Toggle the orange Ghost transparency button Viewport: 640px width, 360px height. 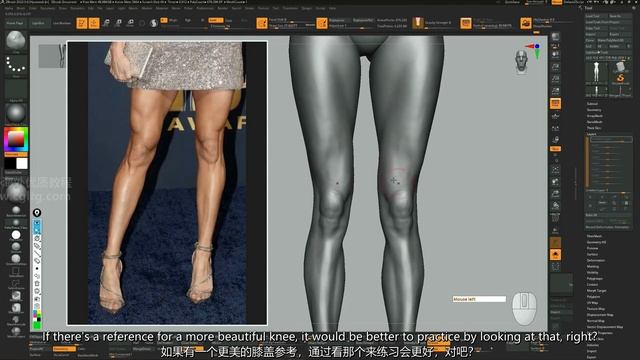pos(556,243)
